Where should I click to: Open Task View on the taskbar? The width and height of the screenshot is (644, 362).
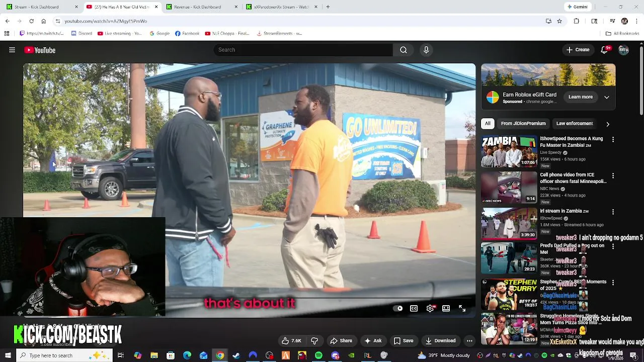click(x=121, y=355)
